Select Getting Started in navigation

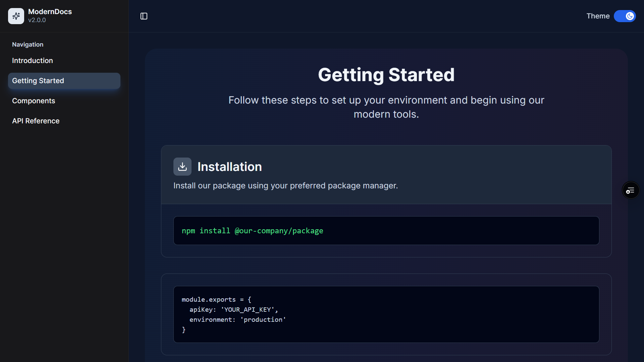point(64,81)
